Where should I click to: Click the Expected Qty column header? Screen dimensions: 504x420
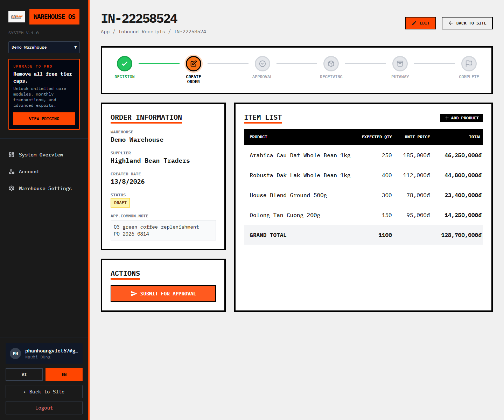pos(377,137)
